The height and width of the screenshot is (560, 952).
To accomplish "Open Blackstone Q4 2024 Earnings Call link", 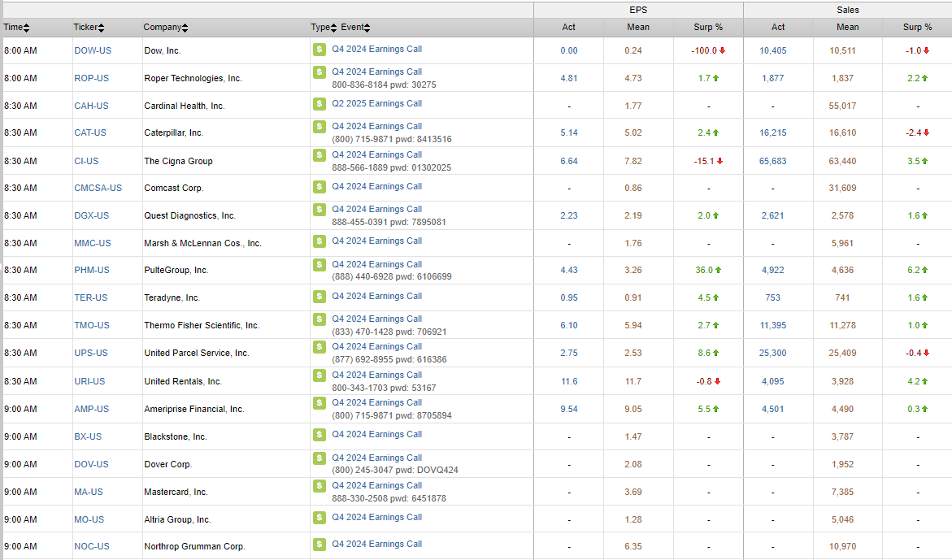I will tap(377, 434).
